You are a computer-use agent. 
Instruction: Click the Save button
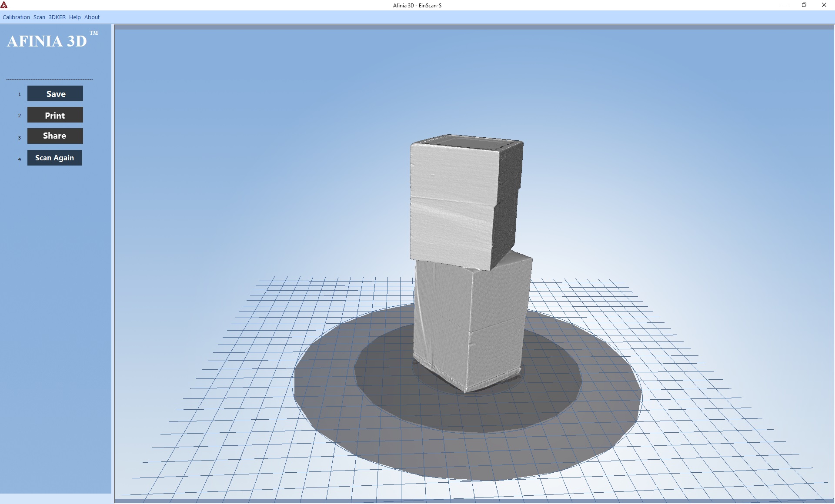tap(55, 94)
